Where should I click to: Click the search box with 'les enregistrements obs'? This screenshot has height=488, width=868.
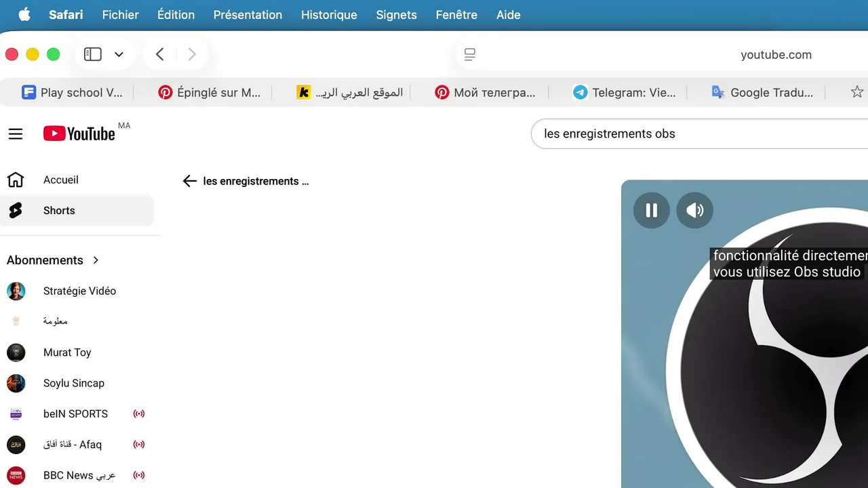(699, 134)
